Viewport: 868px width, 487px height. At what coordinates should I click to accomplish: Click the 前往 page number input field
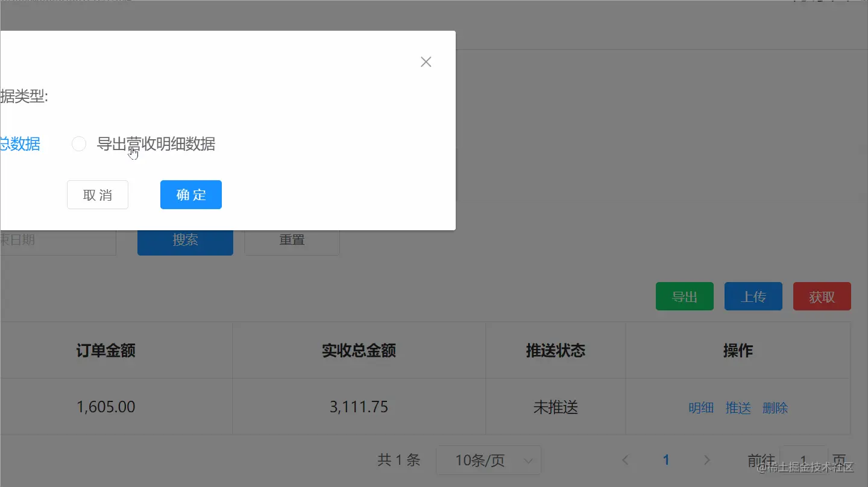coord(804,459)
